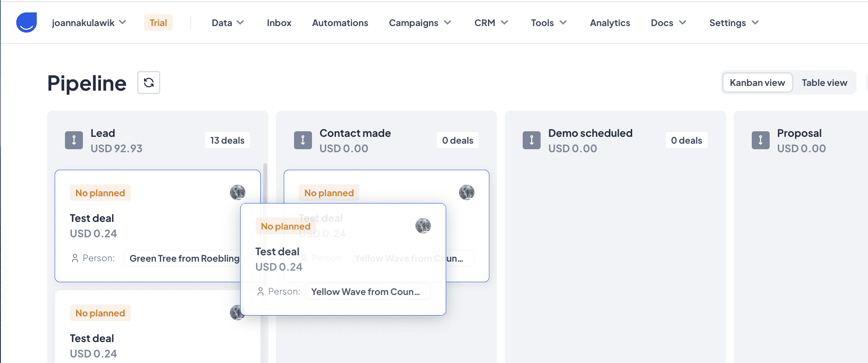The height and width of the screenshot is (363, 868).
Task: Click the Demo scheduled column sort icon
Action: pos(532,140)
